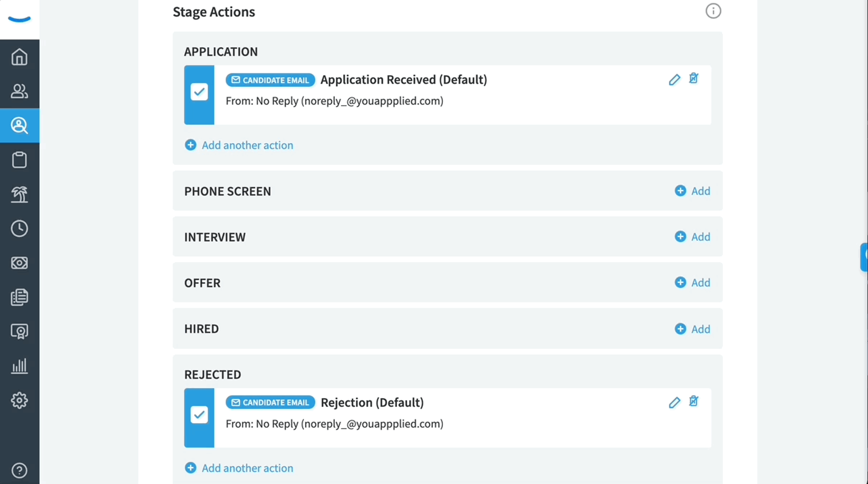Open the settings gear icon in sidebar
The height and width of the screenshot is (484, 868).
pos(19,400)
